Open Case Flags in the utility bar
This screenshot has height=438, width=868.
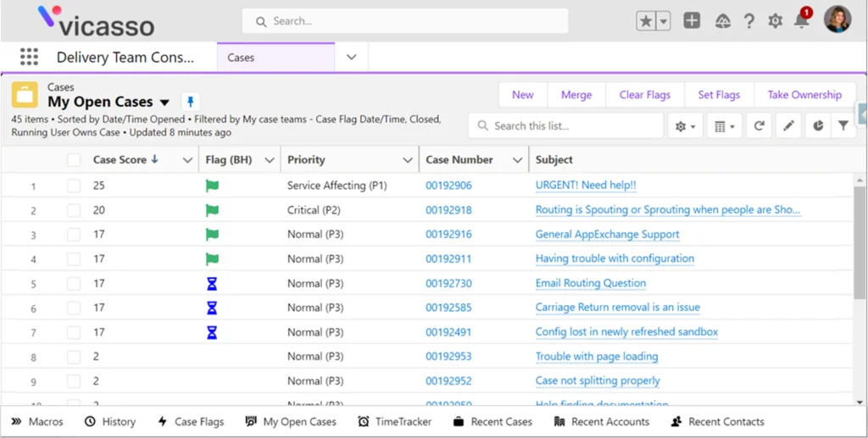coord(191,422)
